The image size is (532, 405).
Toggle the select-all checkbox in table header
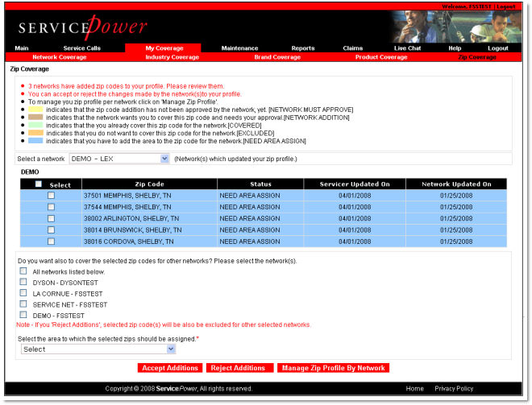click(x=39, y=184)
